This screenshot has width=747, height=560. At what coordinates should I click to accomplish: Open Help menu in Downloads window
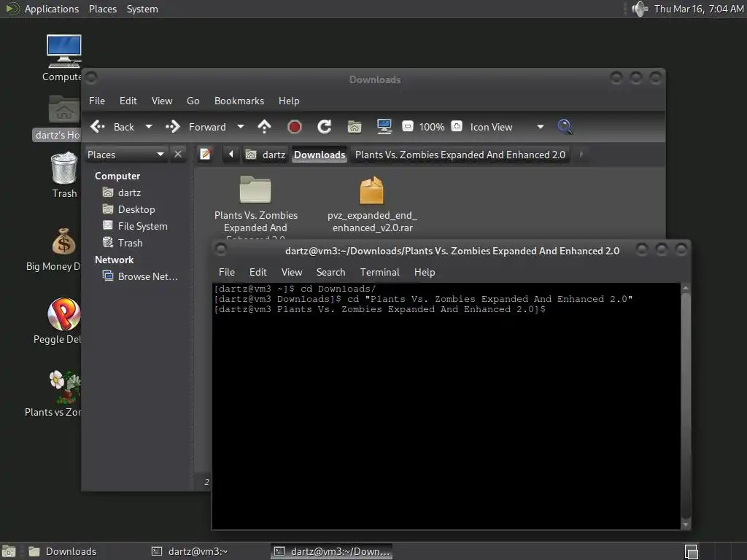[289, 101]
